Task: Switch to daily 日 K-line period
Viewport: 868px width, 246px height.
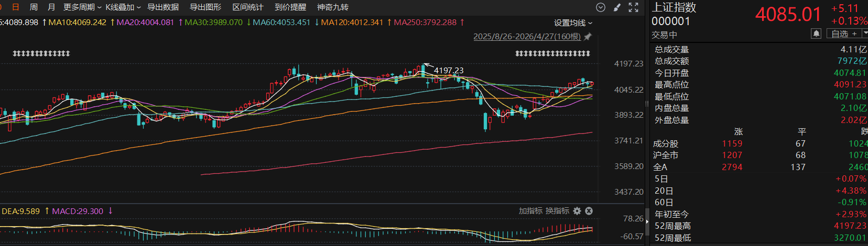Action: [16, 7]
